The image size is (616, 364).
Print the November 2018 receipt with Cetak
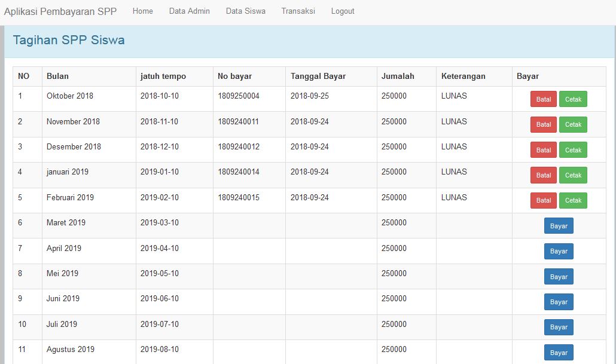pyautogui.click(x=573, y=124)
